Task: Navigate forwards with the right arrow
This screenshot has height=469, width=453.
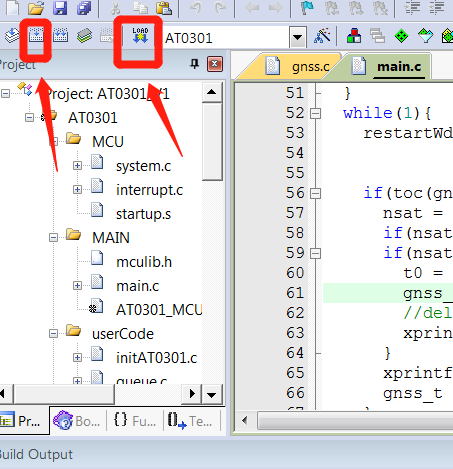Action: (x=275, y=8)
